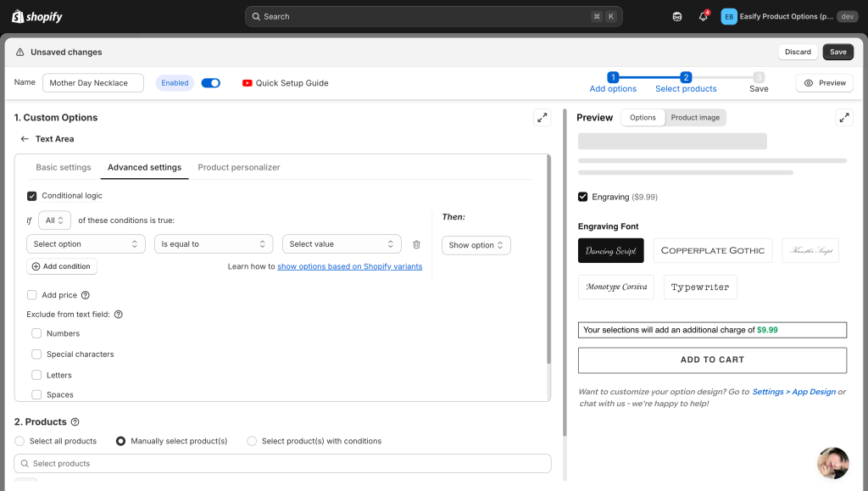Delete the condition with the trash icon
The image size is (868, 491).
416,244
